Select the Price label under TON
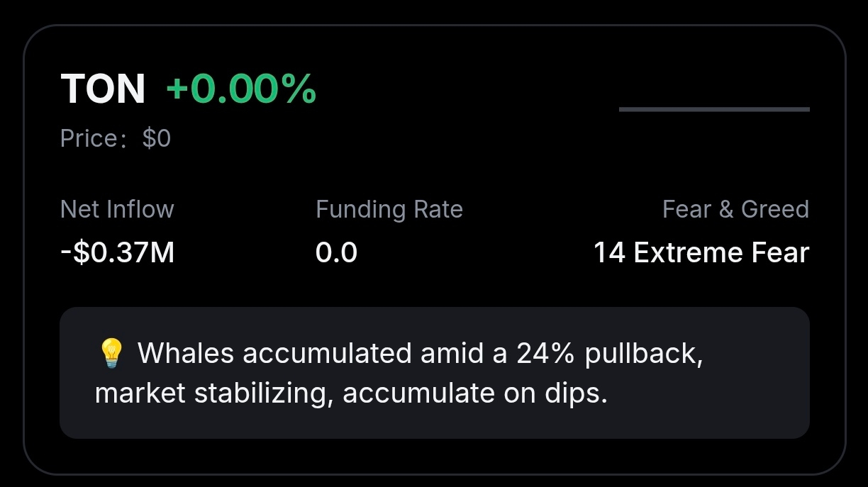Viewport: 868px width, 487px height. [x=89, y=138]
